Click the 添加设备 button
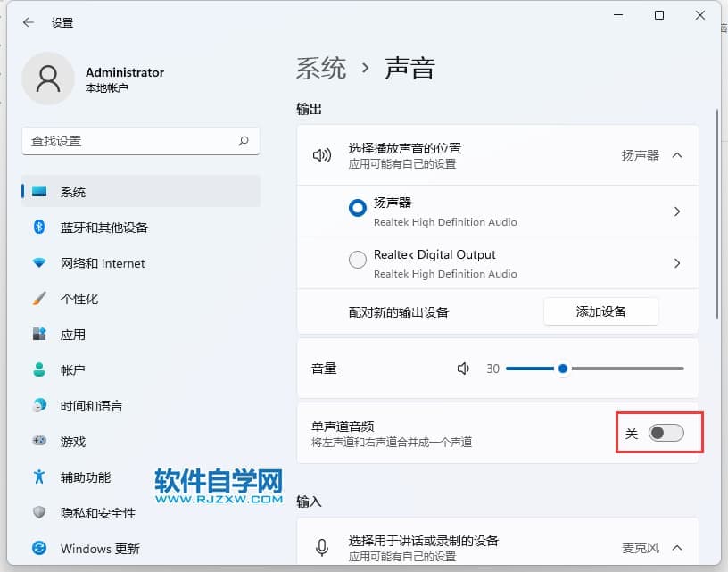Screen dimensions: 728x572 600,311
